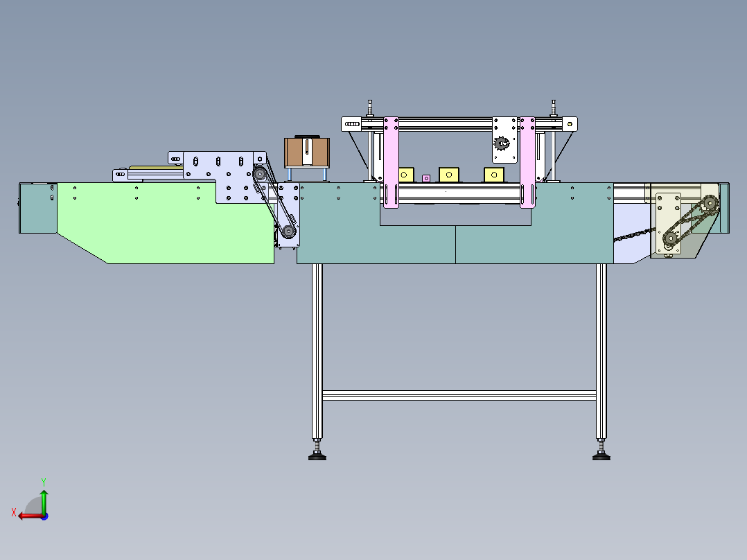Select the horizontal cross brace between the legs
The image size is (747, 560).
[459, 395]
